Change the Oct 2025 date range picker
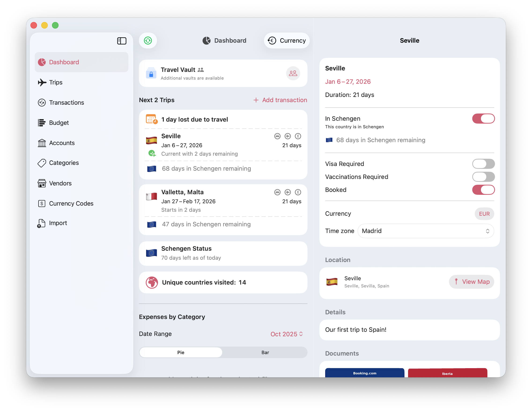532x412 pixels. tap(286, 334)
